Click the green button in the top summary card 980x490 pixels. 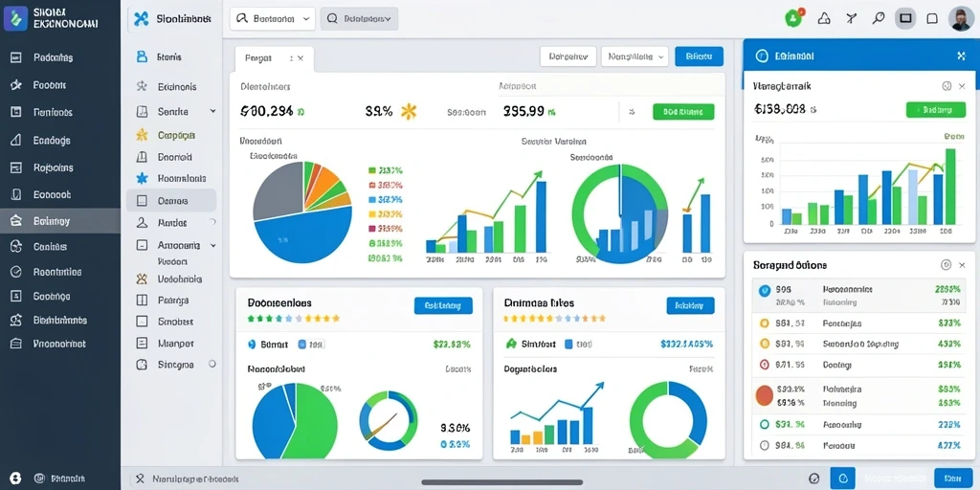tap(683, 112)
